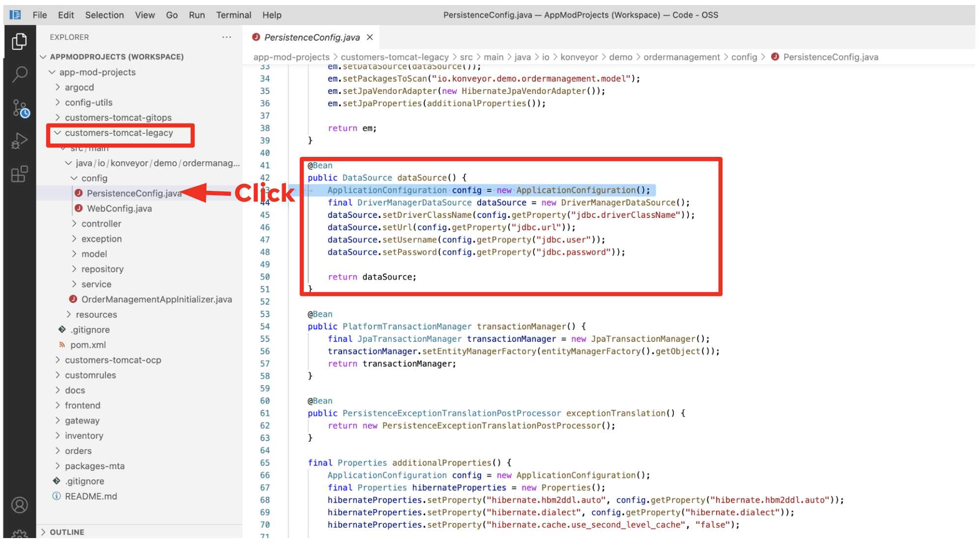Screen dimensions: 980x542
Task: Open the Run menu
Action: click(x=197, y=15)
